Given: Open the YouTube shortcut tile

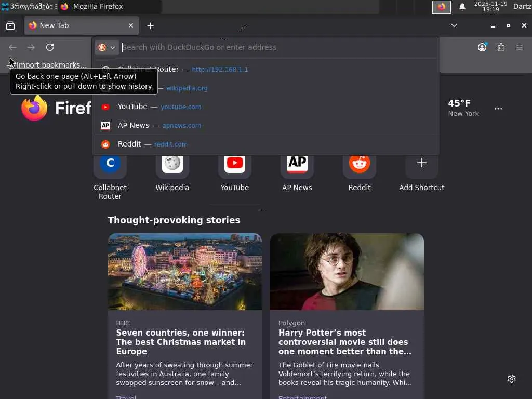Looking at the screenshot, I should 235,174.
